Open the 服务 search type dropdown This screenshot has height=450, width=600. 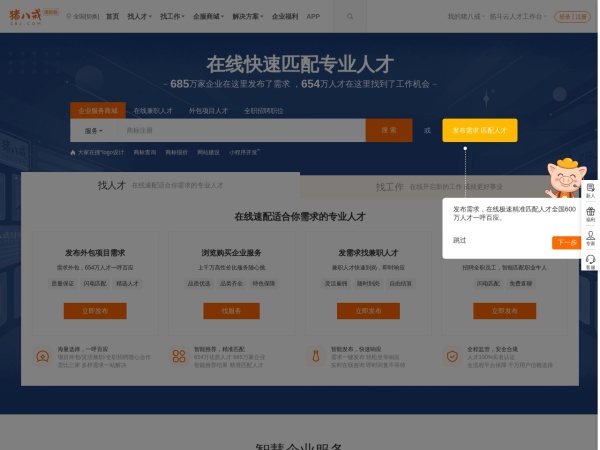click(x=94, y=131)
